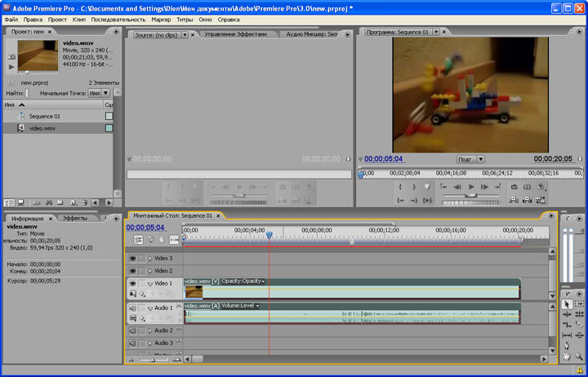Screen dimensions: 588x377
Task: Click the Program monitor shuttle slider
Action: click(x=470, y=195)
